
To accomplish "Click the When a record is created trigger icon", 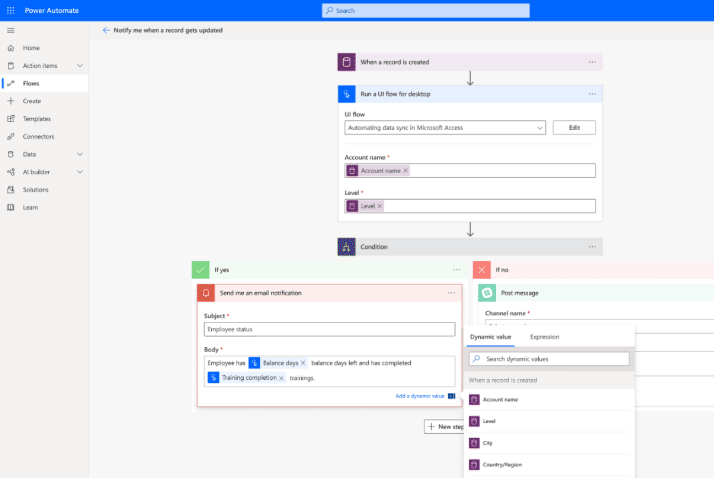I will click(x=347, y=62).
